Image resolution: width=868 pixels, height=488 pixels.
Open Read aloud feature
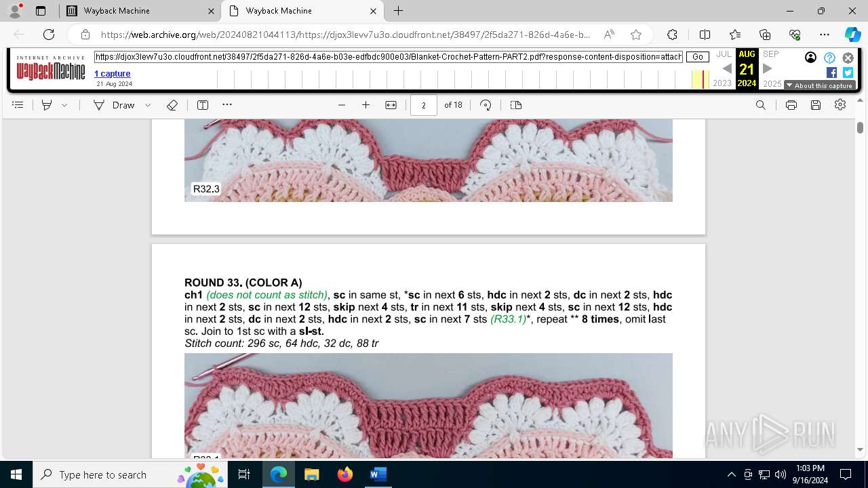click(609, 35)
